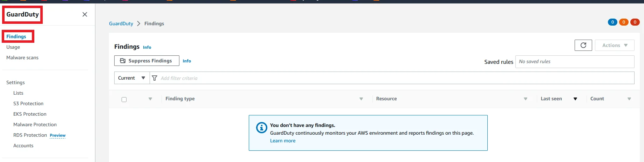The image size is (644, 162).
Task: Open RDS Protection settings
Action: pyautogui.click(x=30, y=135)
